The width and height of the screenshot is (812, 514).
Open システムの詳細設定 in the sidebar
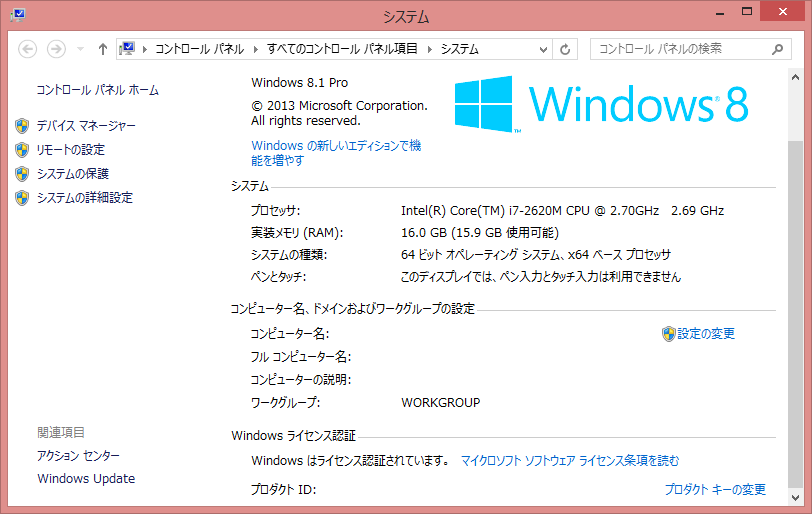[x=84, y=198]
